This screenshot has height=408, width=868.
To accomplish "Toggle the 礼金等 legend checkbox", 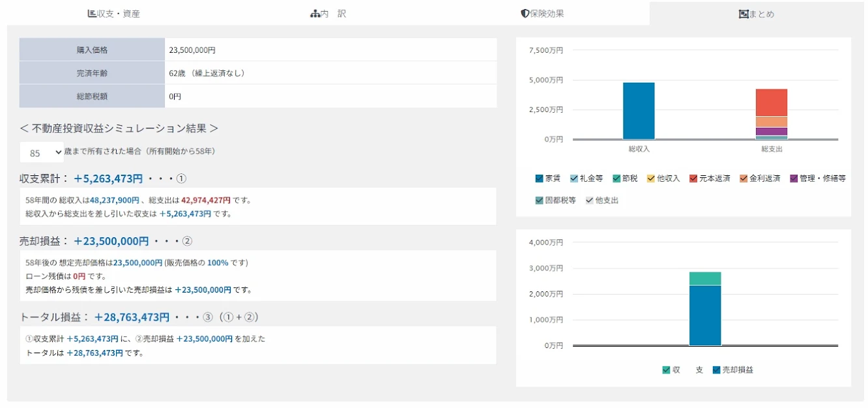I will (x=574, y=179).
